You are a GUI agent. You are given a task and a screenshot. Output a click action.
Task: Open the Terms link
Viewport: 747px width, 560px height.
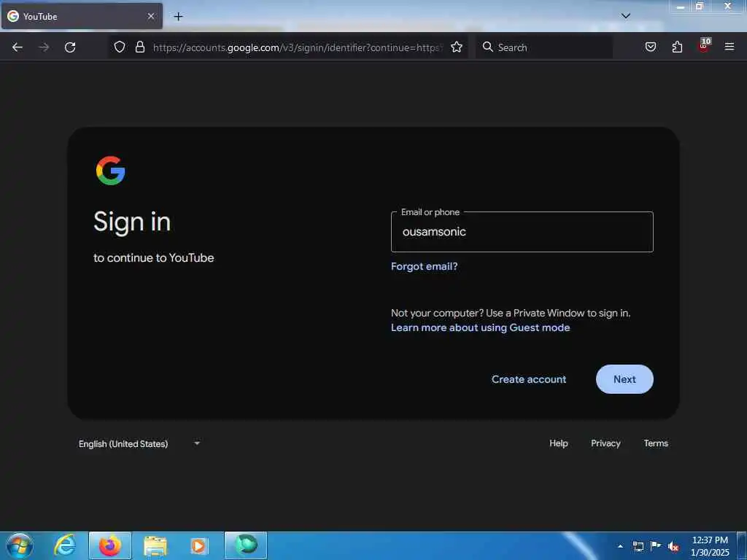[x=656, y=443]
